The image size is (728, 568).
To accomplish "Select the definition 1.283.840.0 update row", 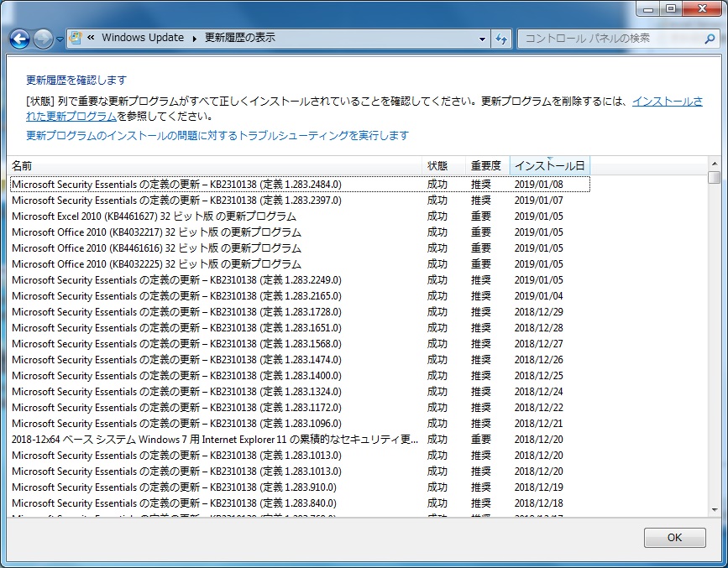I will click(300, 503).
